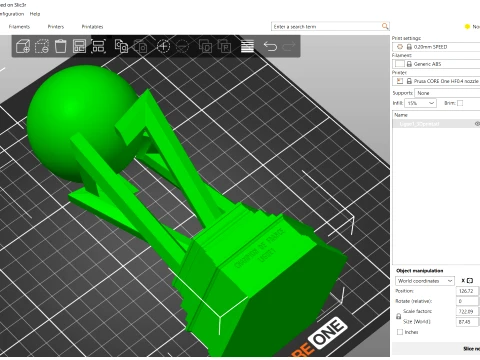Click the Add instance plus icon
This screenshot has width=480, height=360.
pyautogui.click(x=163, y=46)
